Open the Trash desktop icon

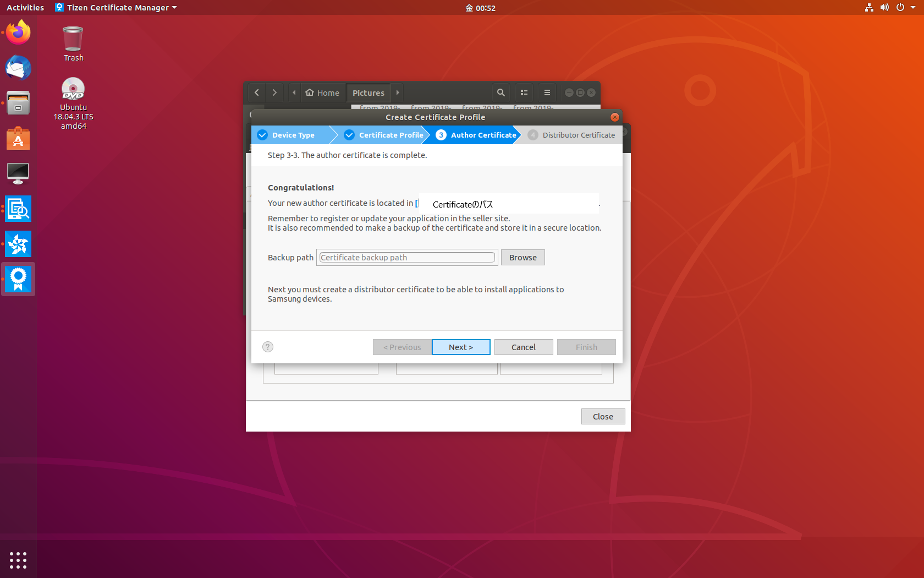(x=73, y=44)
